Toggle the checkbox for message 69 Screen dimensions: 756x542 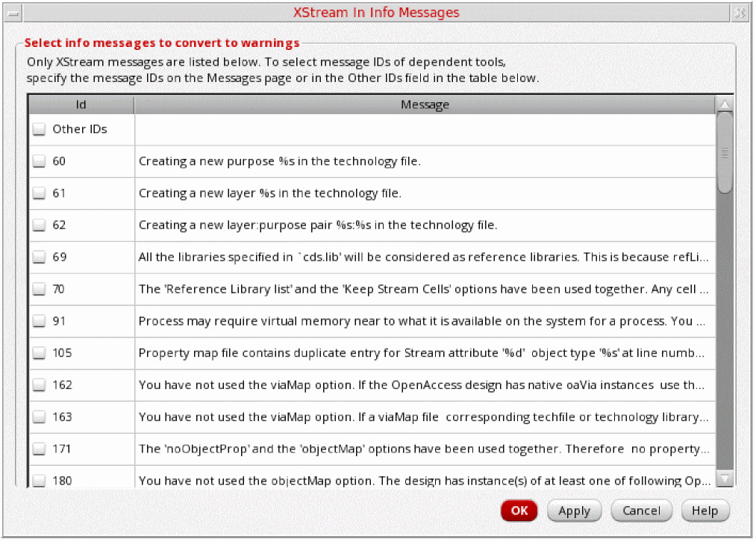tap(39, 257)
